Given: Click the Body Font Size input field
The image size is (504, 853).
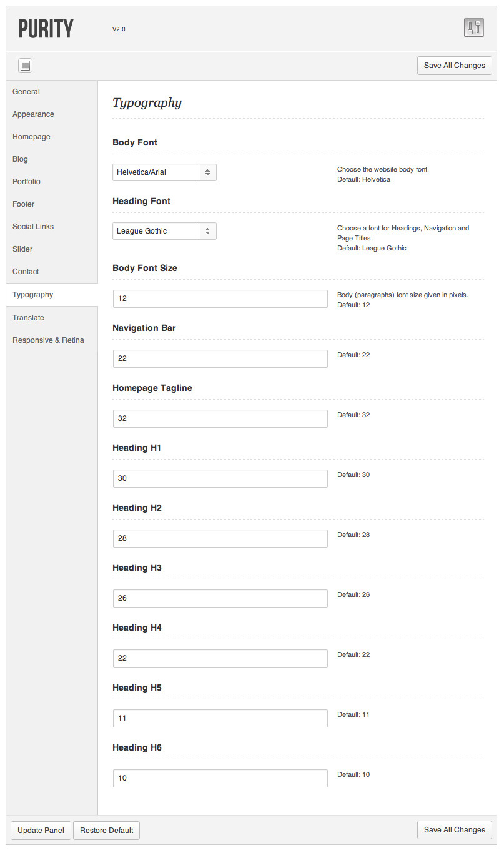Looking at the screenshot, I should pyautogui.click(x=220, y=298).
